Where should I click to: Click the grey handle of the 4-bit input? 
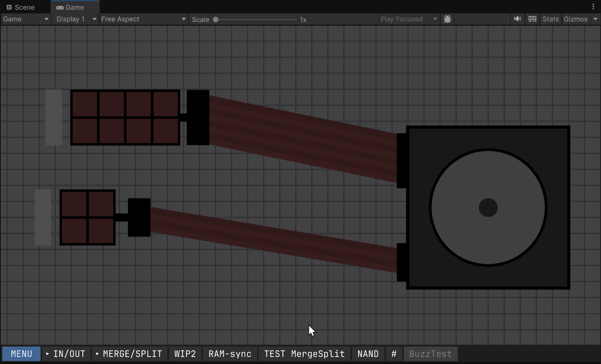tap(43, 217)
